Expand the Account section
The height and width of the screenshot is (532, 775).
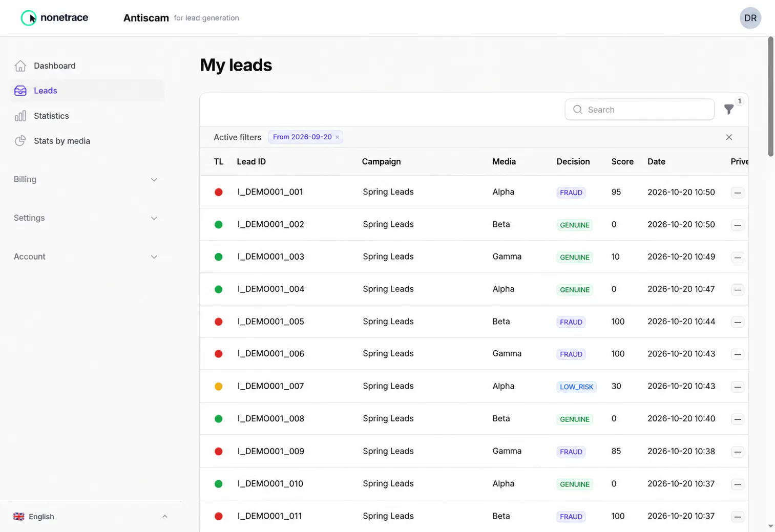(86, 257)
